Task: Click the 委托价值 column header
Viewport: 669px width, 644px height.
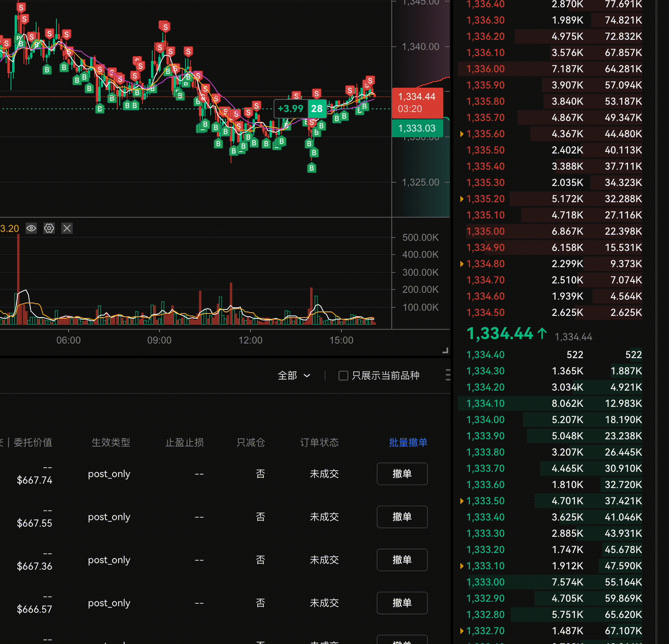Action: coord(33,442)
